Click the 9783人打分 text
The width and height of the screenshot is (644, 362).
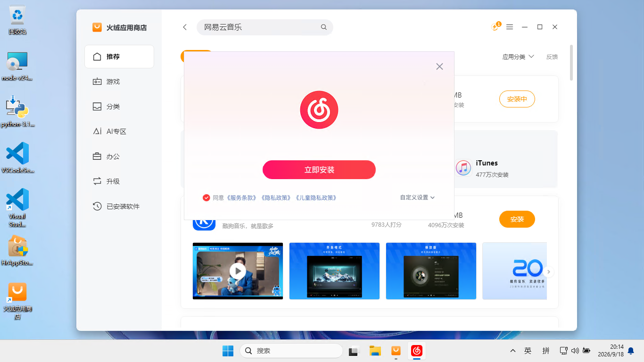[387, 225]
